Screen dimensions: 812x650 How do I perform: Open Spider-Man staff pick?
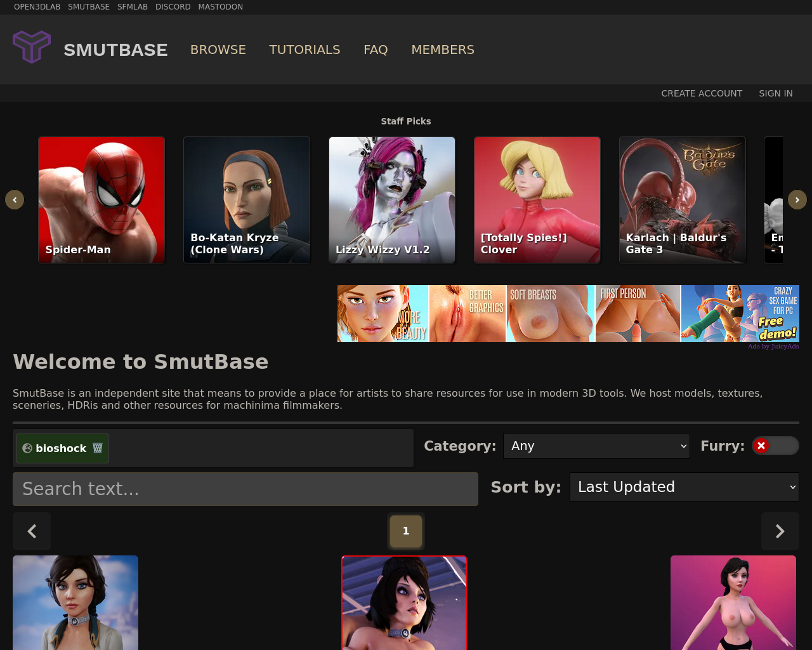(101, 200)
